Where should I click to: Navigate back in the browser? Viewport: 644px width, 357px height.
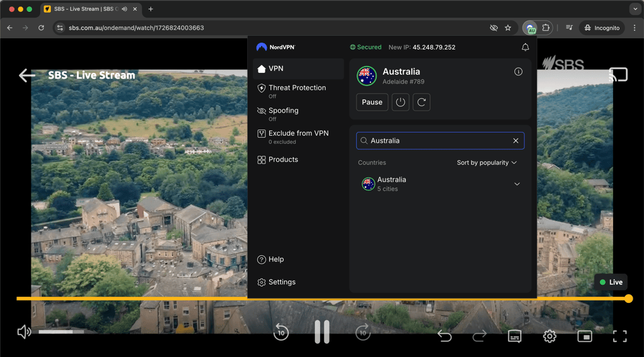[10, 28]
